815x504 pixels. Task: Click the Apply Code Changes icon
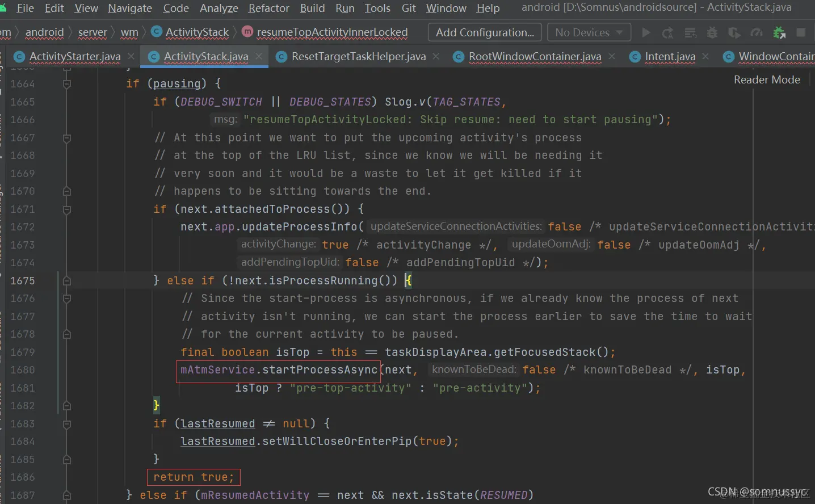point(690,32)
